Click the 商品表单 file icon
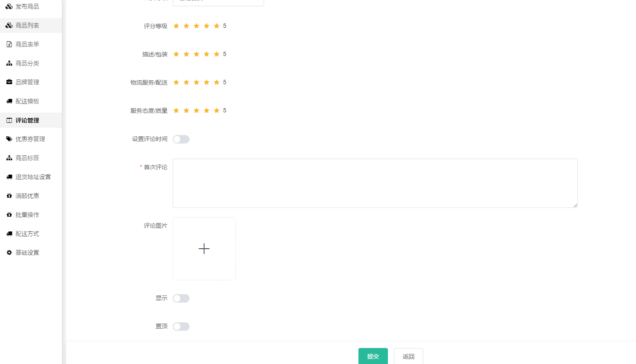This screenshot has height=364, width=636. point(9,44)
